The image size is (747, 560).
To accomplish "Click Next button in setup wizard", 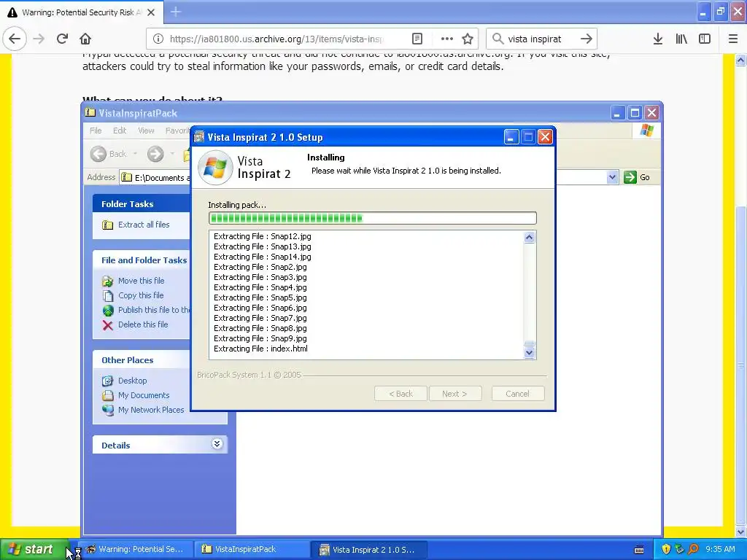I will [x=454, y=394].
